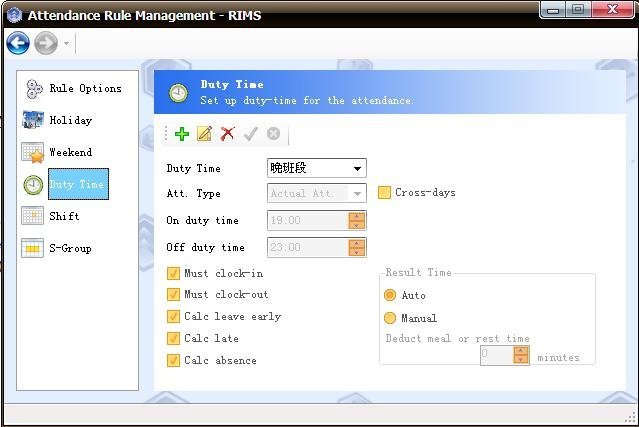Select Manual result time radio button
This screenshot has width=639, height=427.
[390, 318]
